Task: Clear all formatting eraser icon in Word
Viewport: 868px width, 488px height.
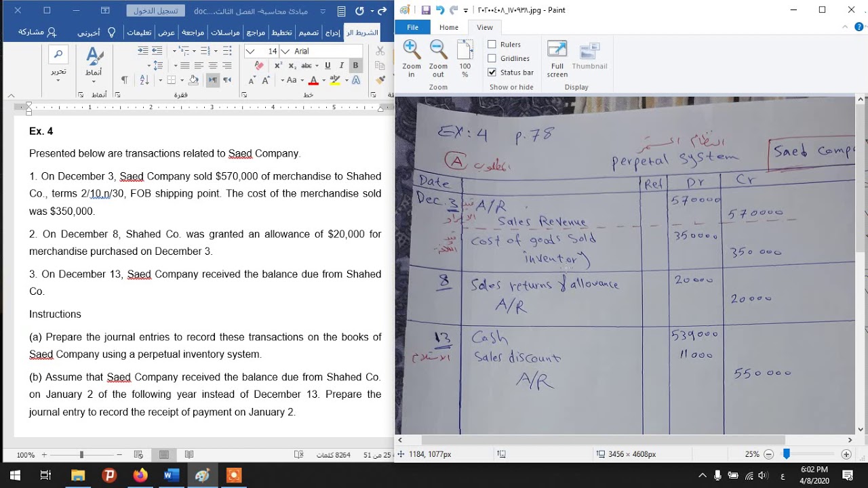Action: coord(258,66)
